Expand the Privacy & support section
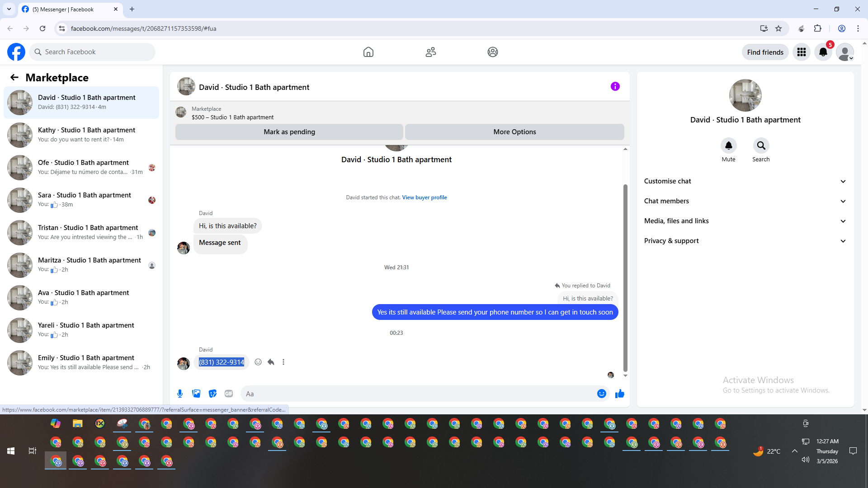 [x=745, y=241]
